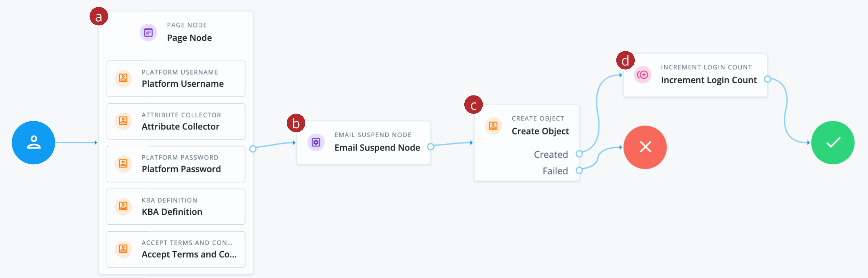Click the Create Object node icon

tap(493, 125)
